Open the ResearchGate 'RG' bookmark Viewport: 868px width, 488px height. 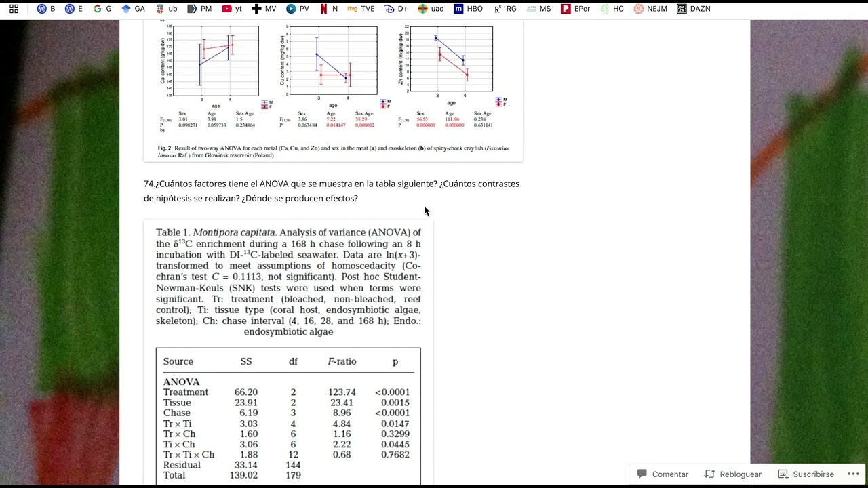pyautogui.click(x=505, y=9)
